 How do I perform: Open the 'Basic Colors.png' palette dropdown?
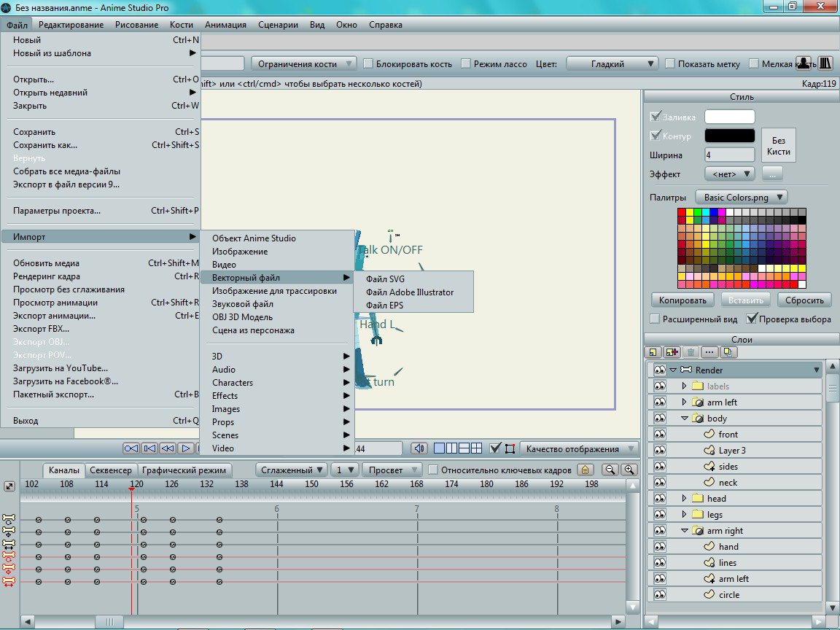click(742, 197)
